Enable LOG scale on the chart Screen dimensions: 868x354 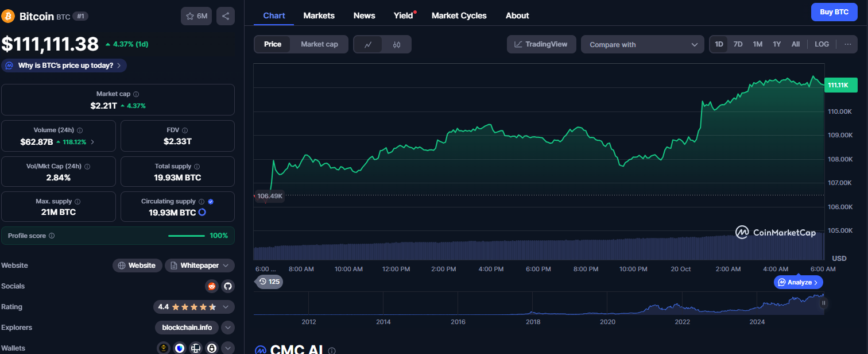(x=821, y=44)
